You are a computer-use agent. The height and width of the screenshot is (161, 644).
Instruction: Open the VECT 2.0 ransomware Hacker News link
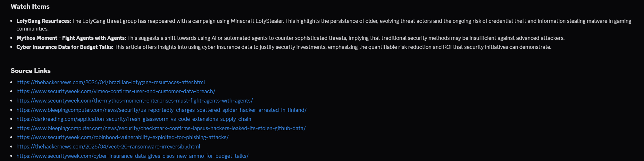pos(108,147)
